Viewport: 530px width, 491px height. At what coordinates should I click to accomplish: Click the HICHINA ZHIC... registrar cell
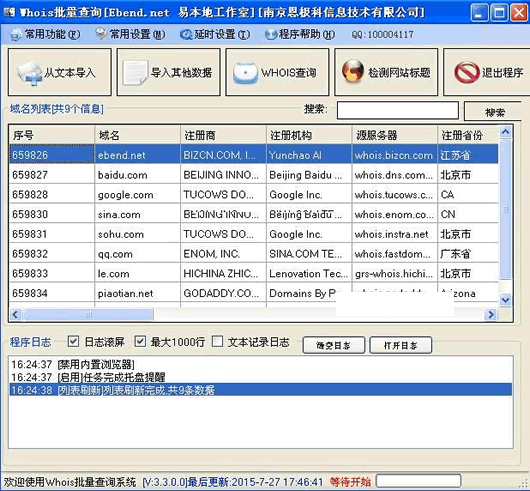click(x=223, y=273)
